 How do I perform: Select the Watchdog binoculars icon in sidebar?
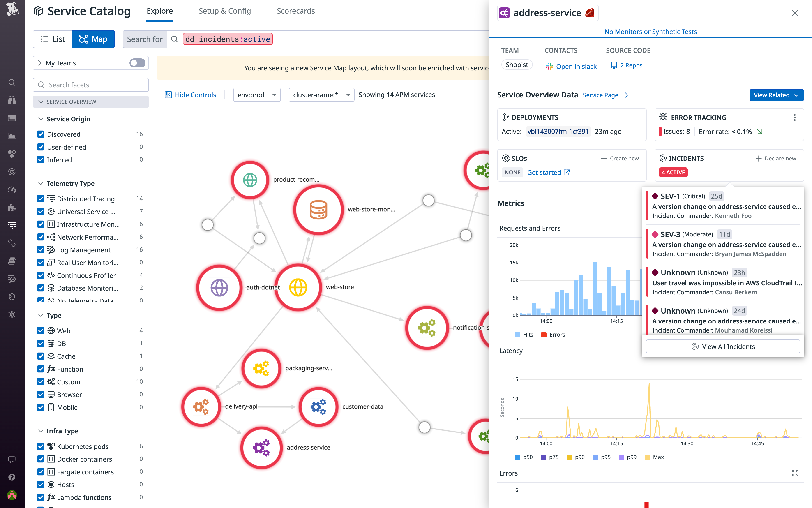tap(12, 100)
